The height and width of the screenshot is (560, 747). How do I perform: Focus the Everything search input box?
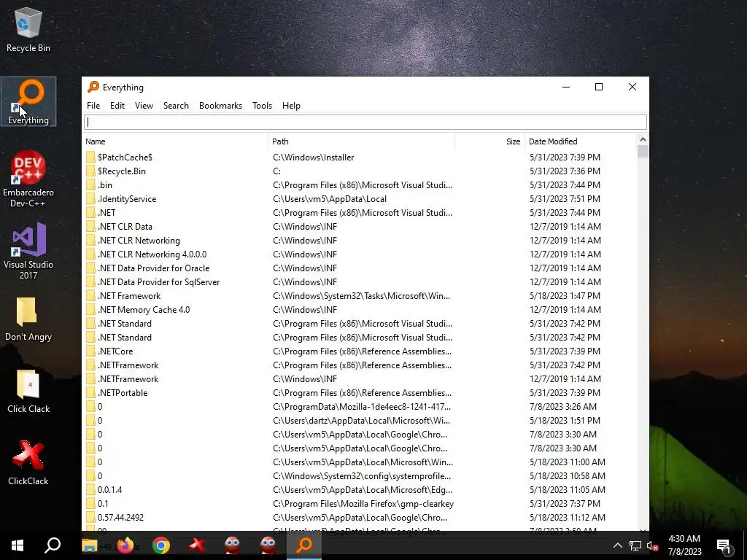[x=365, y=122]
